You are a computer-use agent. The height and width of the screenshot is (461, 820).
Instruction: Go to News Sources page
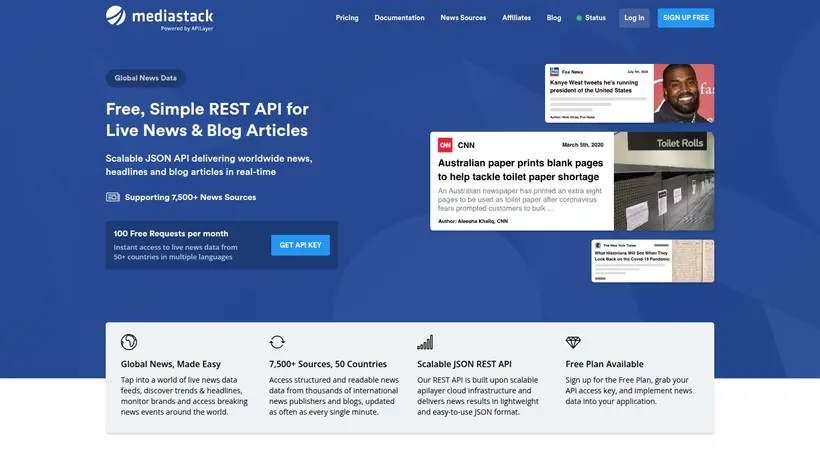click(463, 18)
